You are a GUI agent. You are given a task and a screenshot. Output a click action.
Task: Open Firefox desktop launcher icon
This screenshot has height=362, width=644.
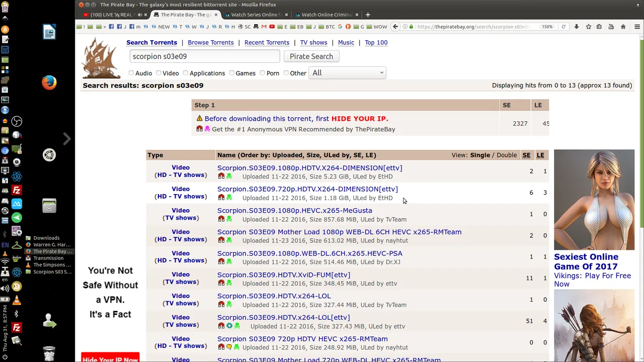(49, 82)
